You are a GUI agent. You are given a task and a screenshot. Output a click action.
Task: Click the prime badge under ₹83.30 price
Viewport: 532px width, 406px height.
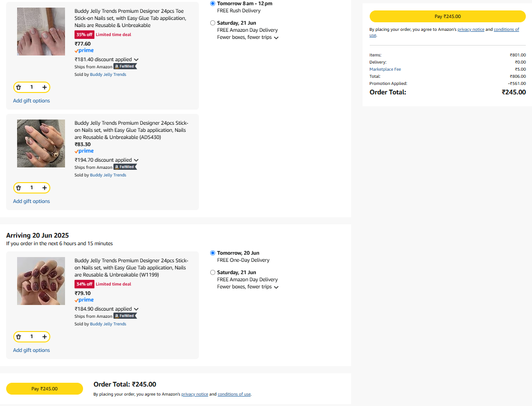[84, 151]
